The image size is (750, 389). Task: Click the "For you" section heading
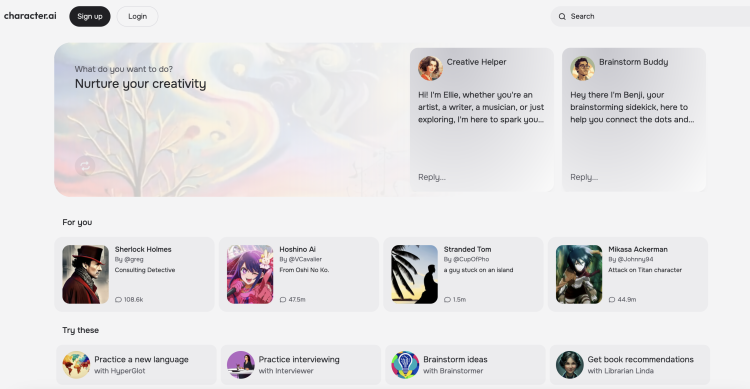[x=77, y=222]
